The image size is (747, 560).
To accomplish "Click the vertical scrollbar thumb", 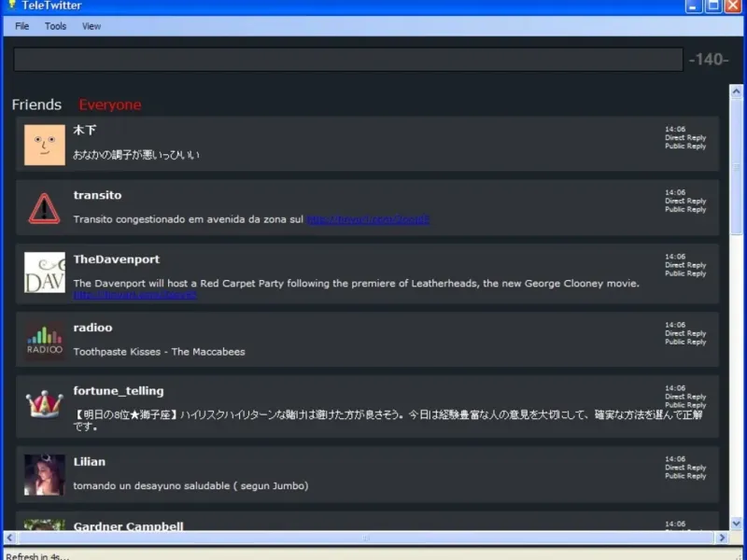I will pyautogui.click(x=737, y=167).
